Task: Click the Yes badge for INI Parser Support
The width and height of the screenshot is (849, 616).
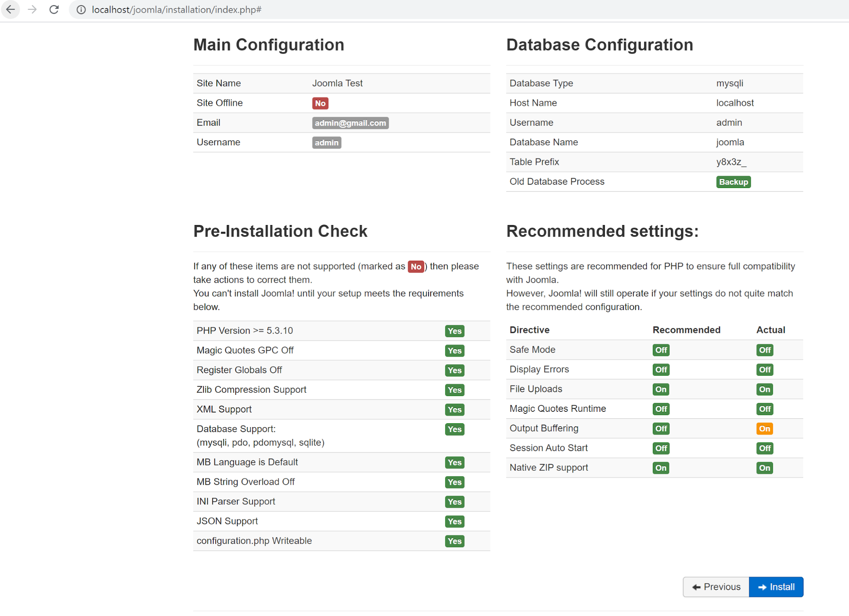Action: pos(454,502)
